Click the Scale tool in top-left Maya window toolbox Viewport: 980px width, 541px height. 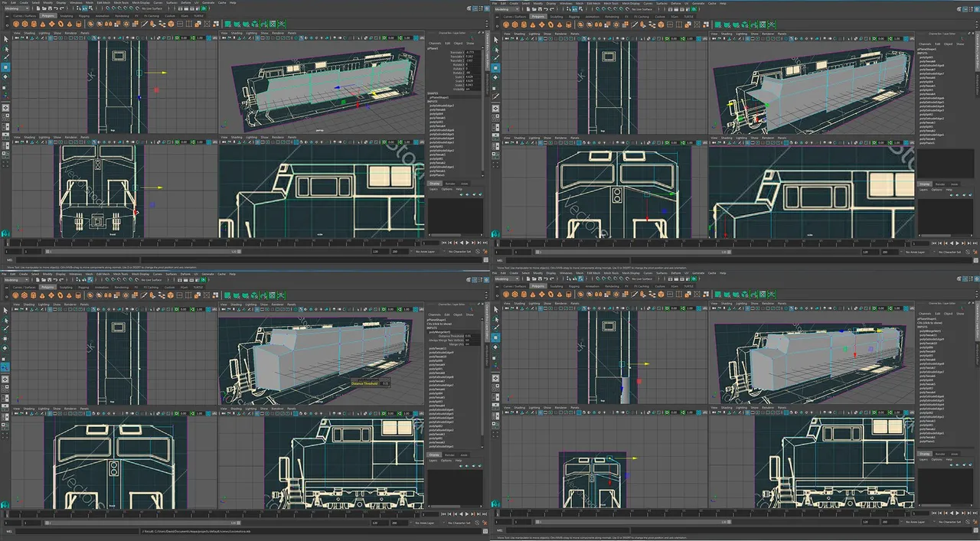5,87
